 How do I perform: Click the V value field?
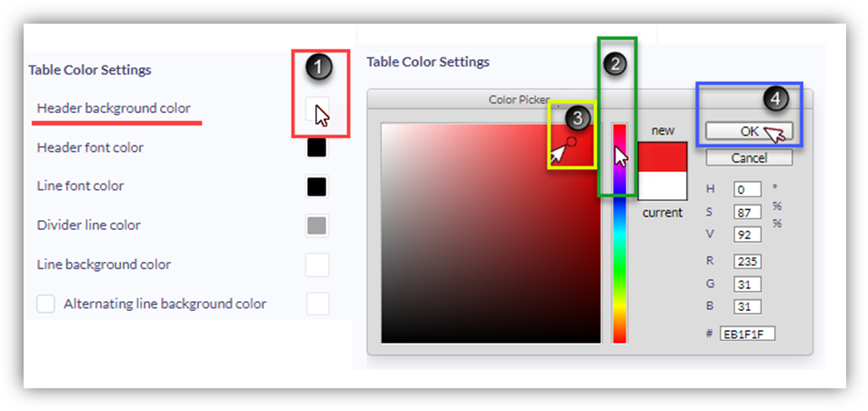(x=747, y=235)
